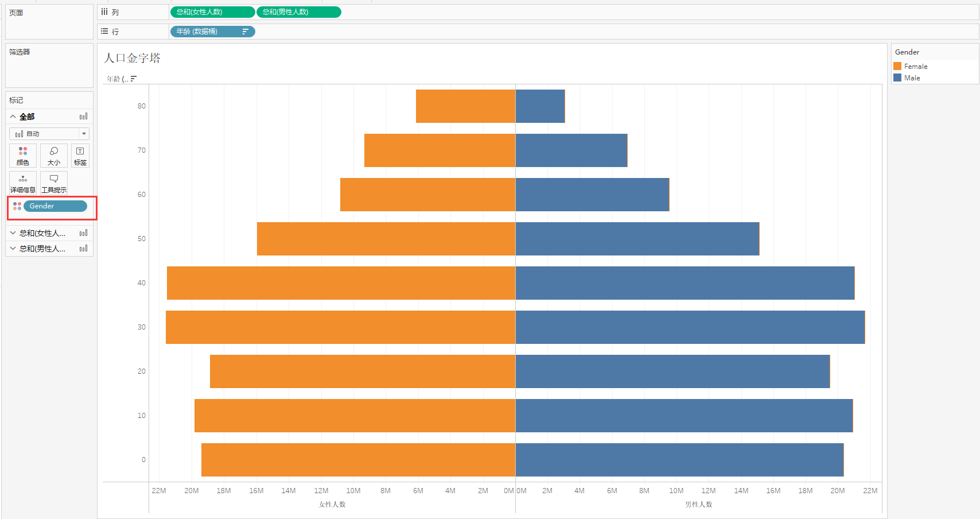Click age label 70 on row axis

coord(142,150)
